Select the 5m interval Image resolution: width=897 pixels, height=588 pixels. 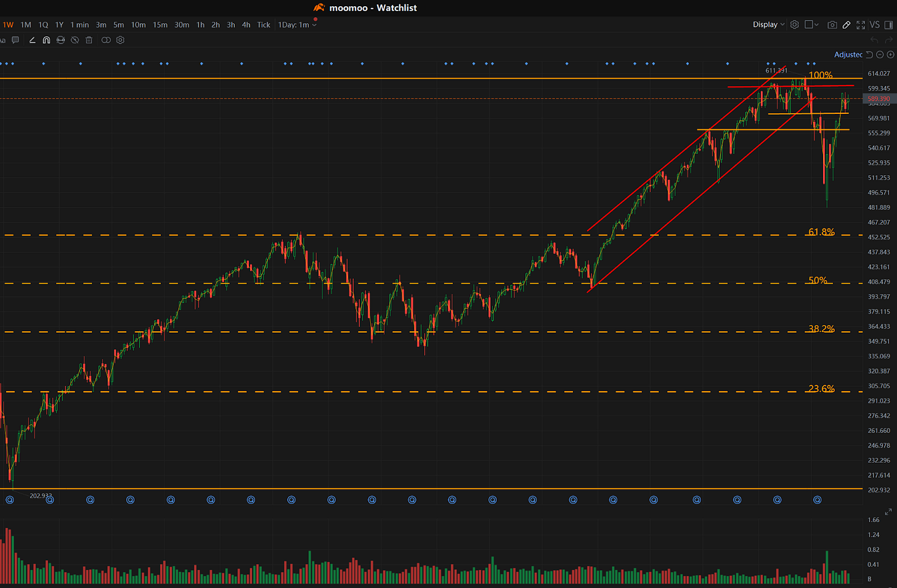pos(119,25)
